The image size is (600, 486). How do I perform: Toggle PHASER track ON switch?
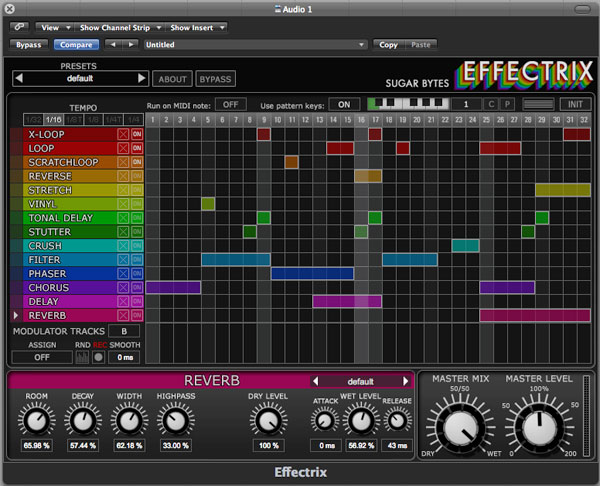[137, 274]
